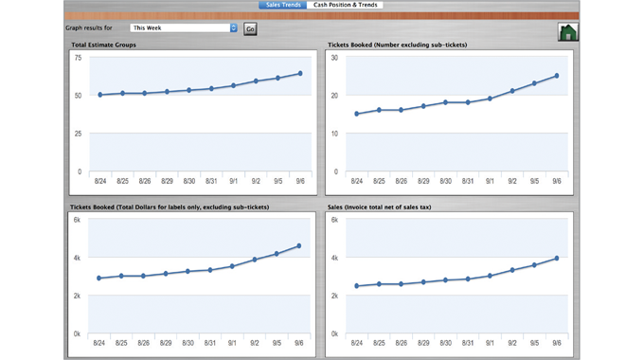644x360 pixels.
Task: Click the 8/24 point in Tickets Booked Number chart
Action: click(356, 114)
